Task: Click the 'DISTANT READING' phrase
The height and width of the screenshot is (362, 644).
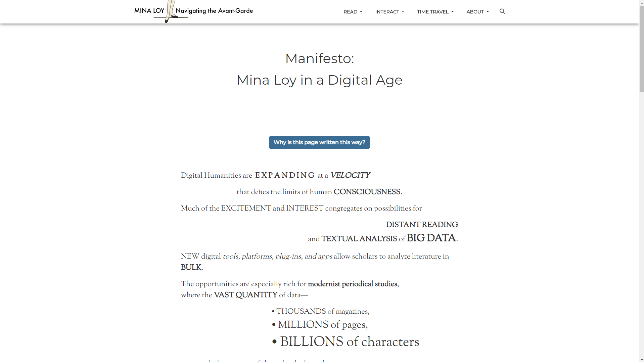Action: [421, 225]
